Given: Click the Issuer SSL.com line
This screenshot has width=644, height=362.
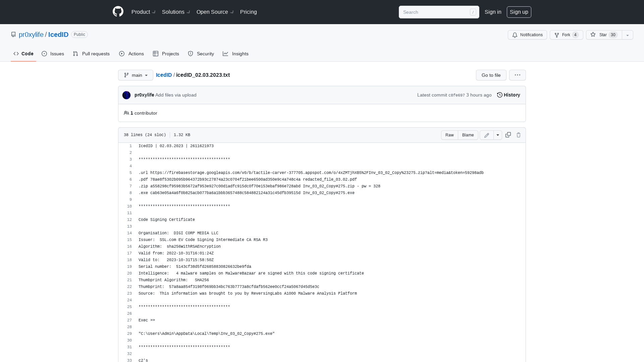Looking at the screenshot, I should (x=203, y=240).
